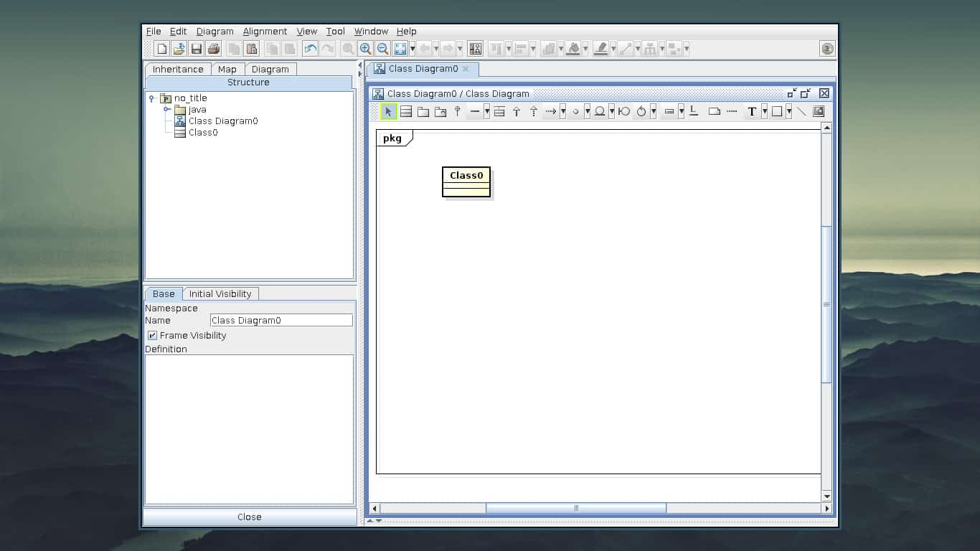Switch to the Initial Visibility tab
Image resolution: width=980 pixels, height=551 pixels.
tap(220, 294)
